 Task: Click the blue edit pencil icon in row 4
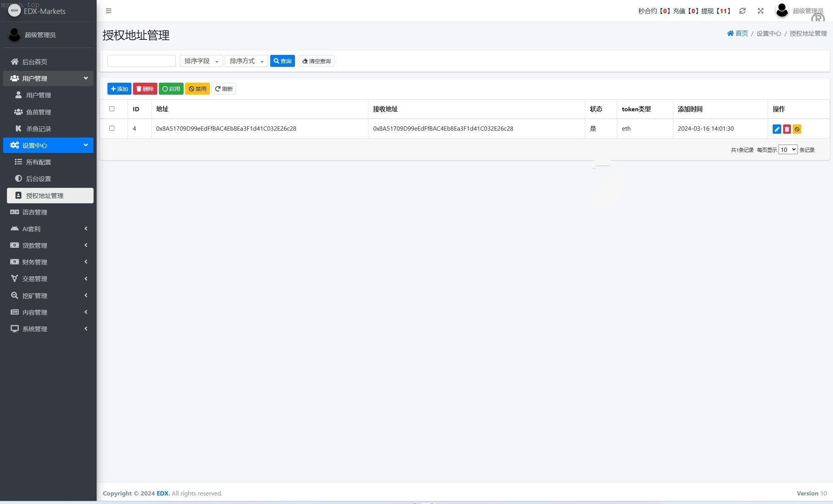coord(777,129)
